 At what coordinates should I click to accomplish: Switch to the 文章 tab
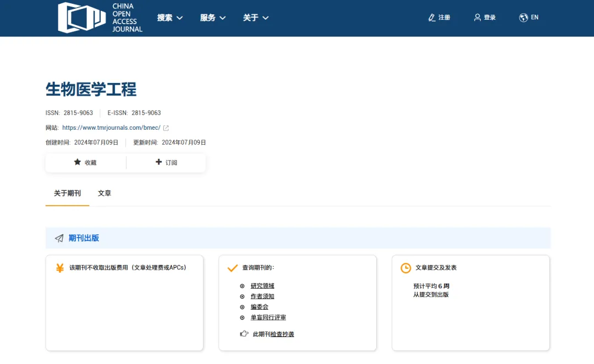(105, 194)
